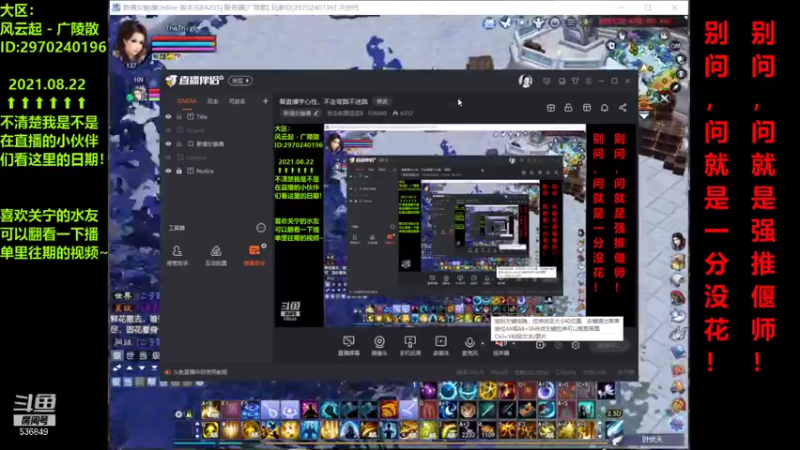The width and height of the screenshot is (800, 450).
Task: Click the popularity flame count
Action: (x=403, y=113)
